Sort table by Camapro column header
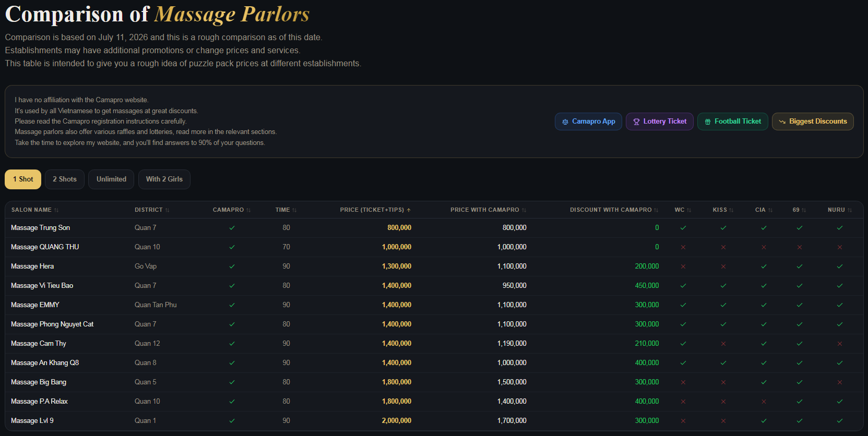This screenshot has width=868, height=436. pyautogui.click(x=232, y=210)
